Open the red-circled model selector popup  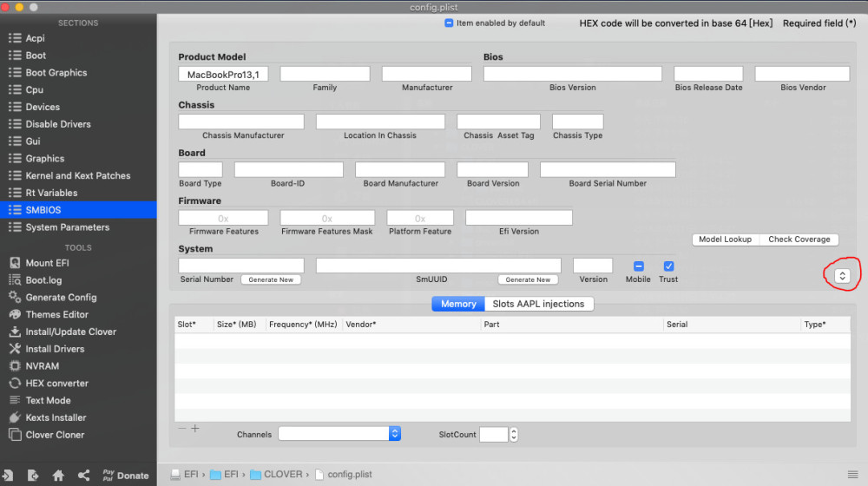coord(842,275)
